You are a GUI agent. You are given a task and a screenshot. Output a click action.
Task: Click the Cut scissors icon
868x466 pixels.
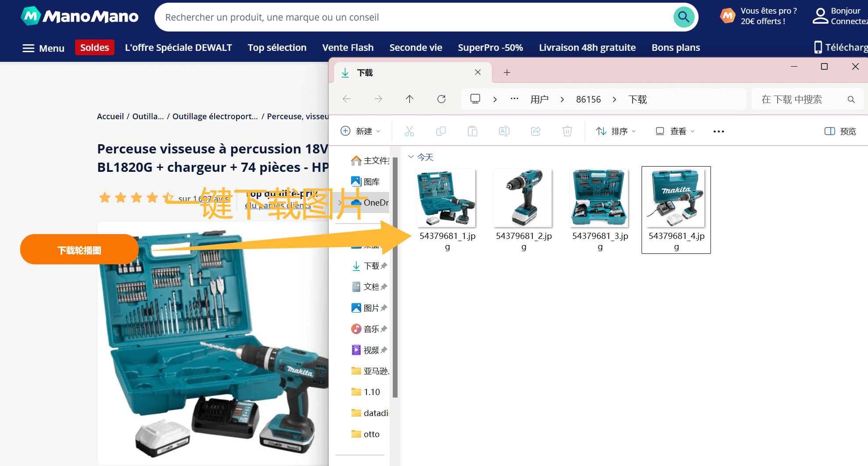[x=409, y=131]
